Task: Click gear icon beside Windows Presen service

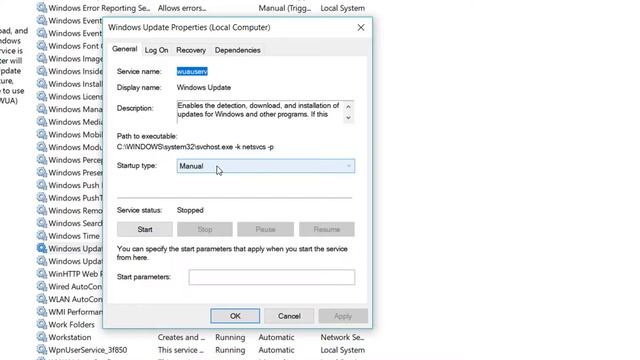Action: tap(42, 172)
